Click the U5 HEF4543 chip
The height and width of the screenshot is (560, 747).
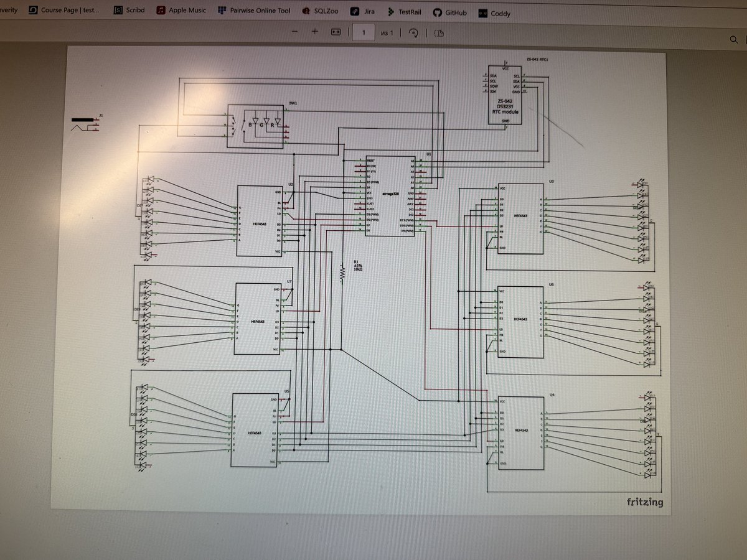point(255,430)
